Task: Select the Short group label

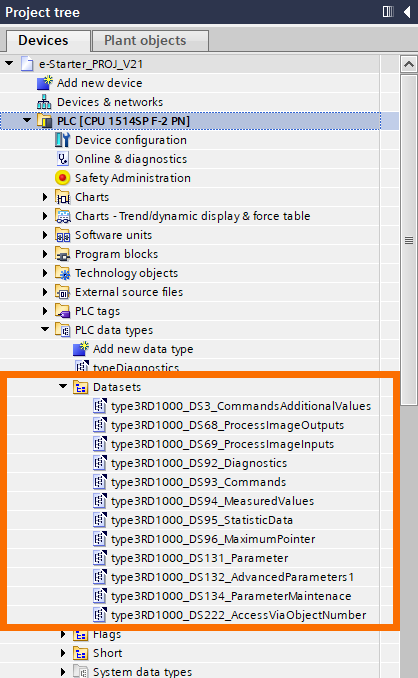Action: click(108, 653)
